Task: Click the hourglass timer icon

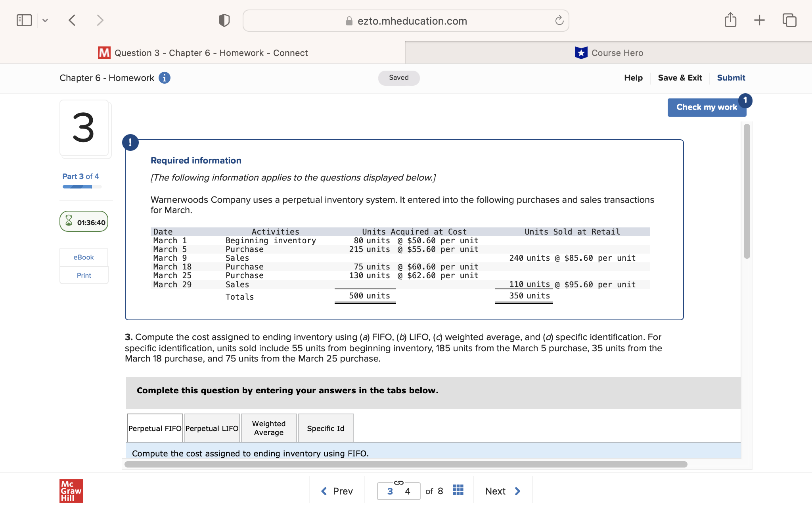Action: pos(69,221)
